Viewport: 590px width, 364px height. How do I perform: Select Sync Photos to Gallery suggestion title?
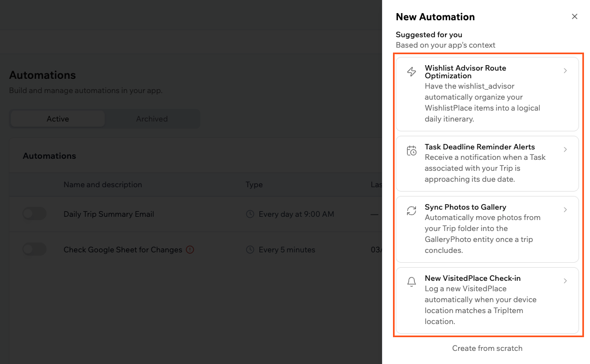click(465, 207)
